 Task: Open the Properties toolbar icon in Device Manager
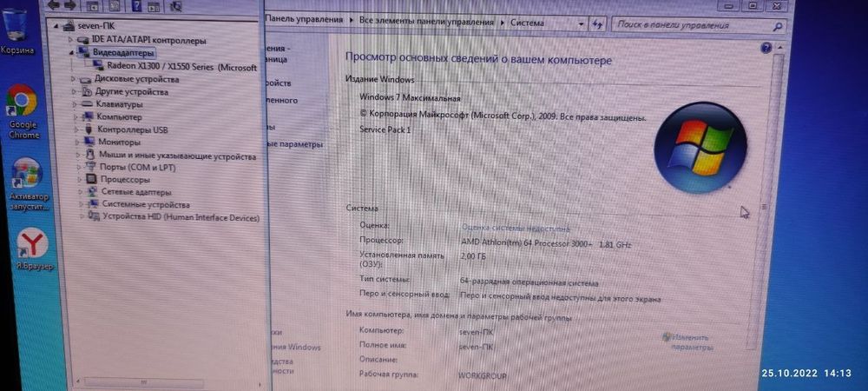[114, 6]
